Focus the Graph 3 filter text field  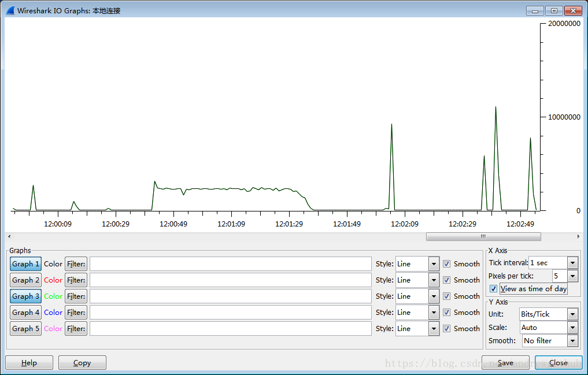coord(231,296)
